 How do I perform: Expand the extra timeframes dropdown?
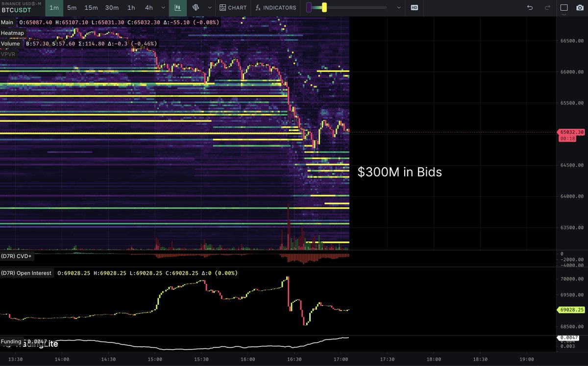coord(163,8)
